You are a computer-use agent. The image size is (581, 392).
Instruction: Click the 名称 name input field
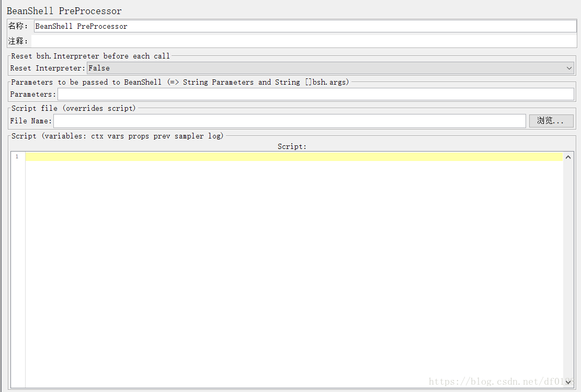click(x=305, y=26)
